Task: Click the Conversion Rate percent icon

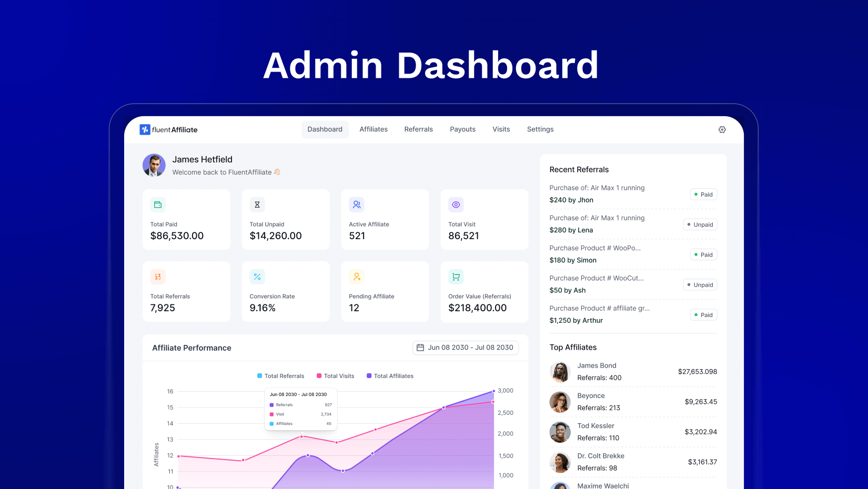Action: click(257, 277)
